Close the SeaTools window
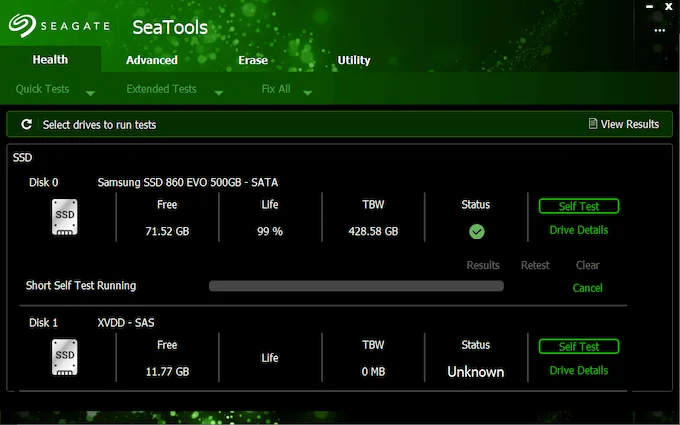The image size is (680, 425). (669, 7)
